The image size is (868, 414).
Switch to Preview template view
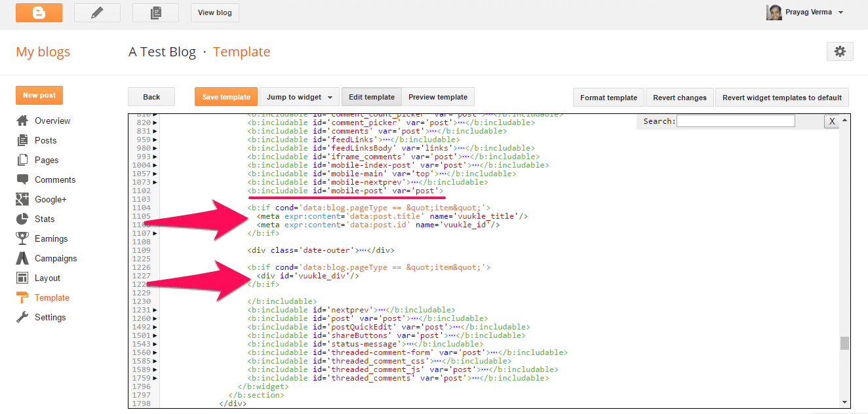click(x=437, y=97)
